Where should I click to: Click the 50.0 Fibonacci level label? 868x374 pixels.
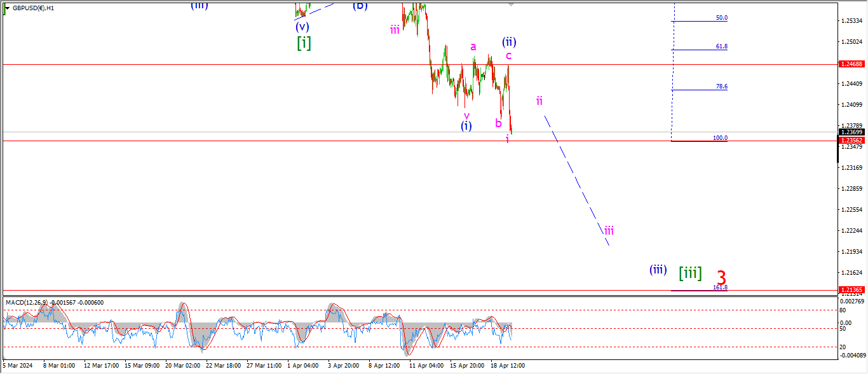[721, 18]
